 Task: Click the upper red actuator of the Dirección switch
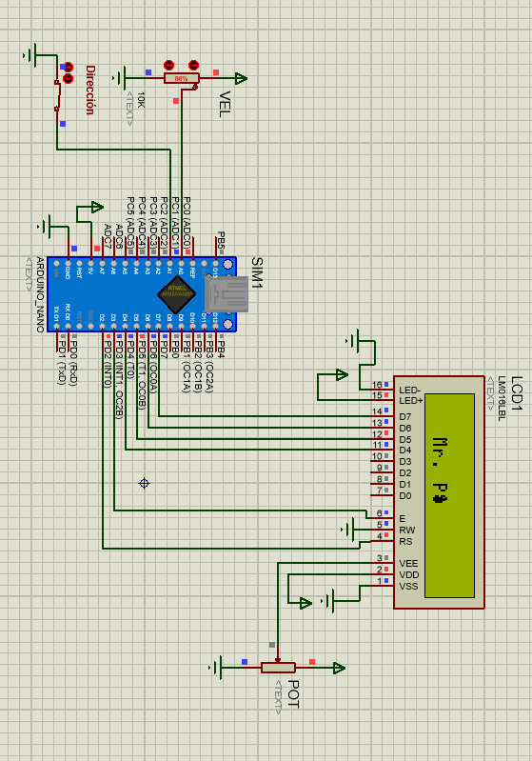tap(69, 67)
